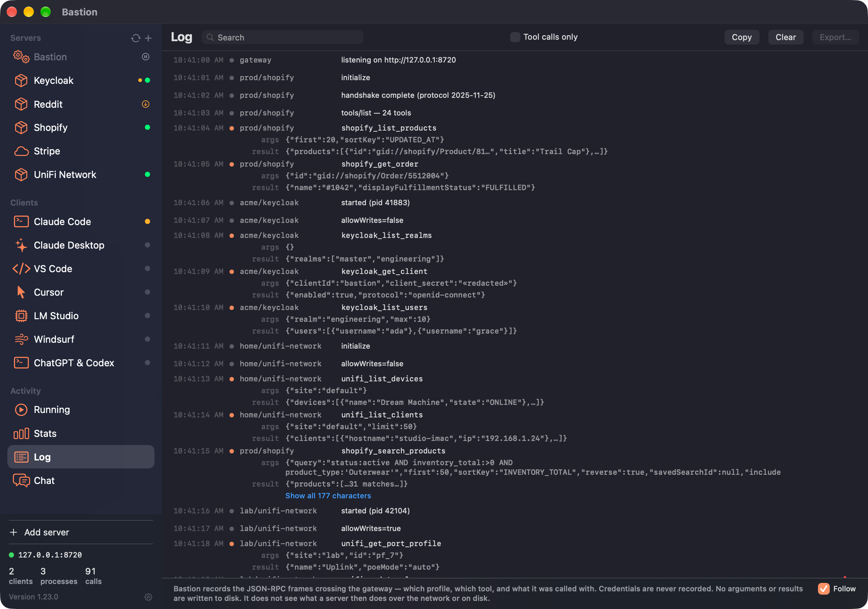The height and width of the screenshot is (609, 868).
Task: Click the Copy button
Action: 741,37
